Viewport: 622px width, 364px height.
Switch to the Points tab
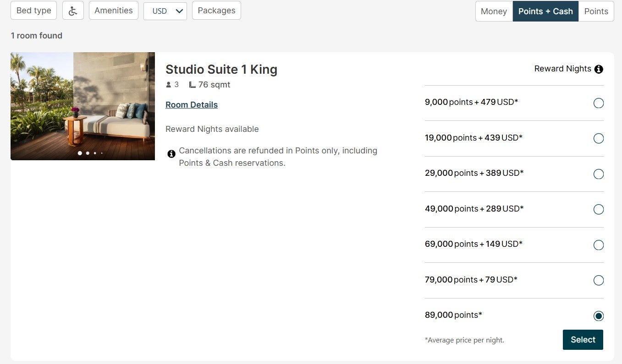(596, 11)
